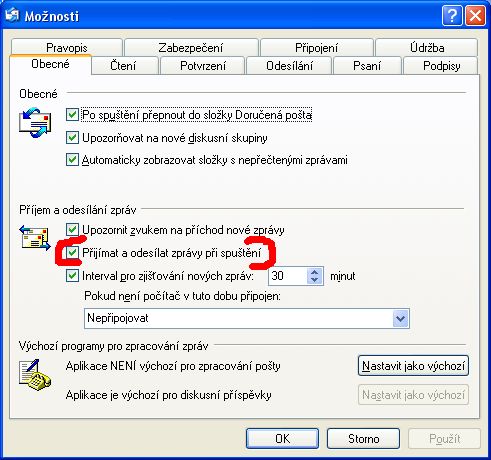This screenshot has width=491, height=460.
Task: Click the active Nastavit jako výchozí button
Action: 413,366
